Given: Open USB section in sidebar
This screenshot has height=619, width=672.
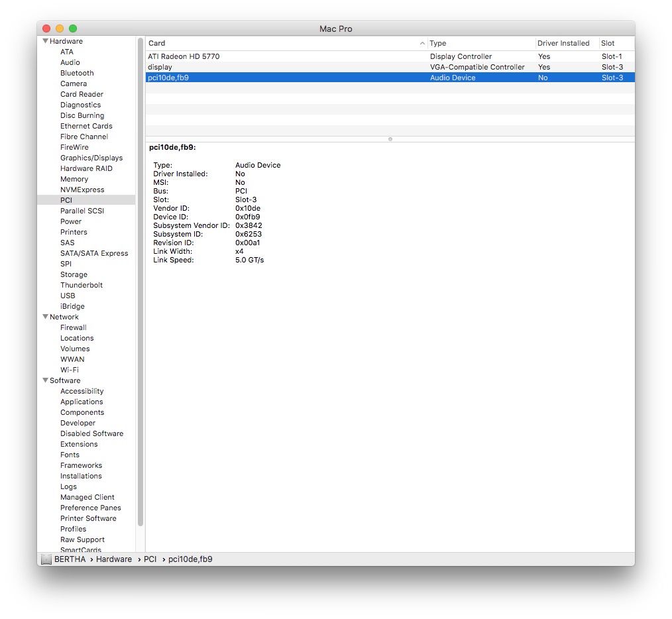Looking at the screenshot, I should tap(68, 296).
